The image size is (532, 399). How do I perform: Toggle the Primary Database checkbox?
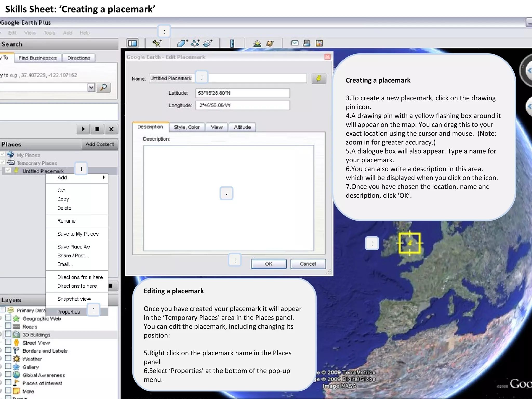(3, 309)
